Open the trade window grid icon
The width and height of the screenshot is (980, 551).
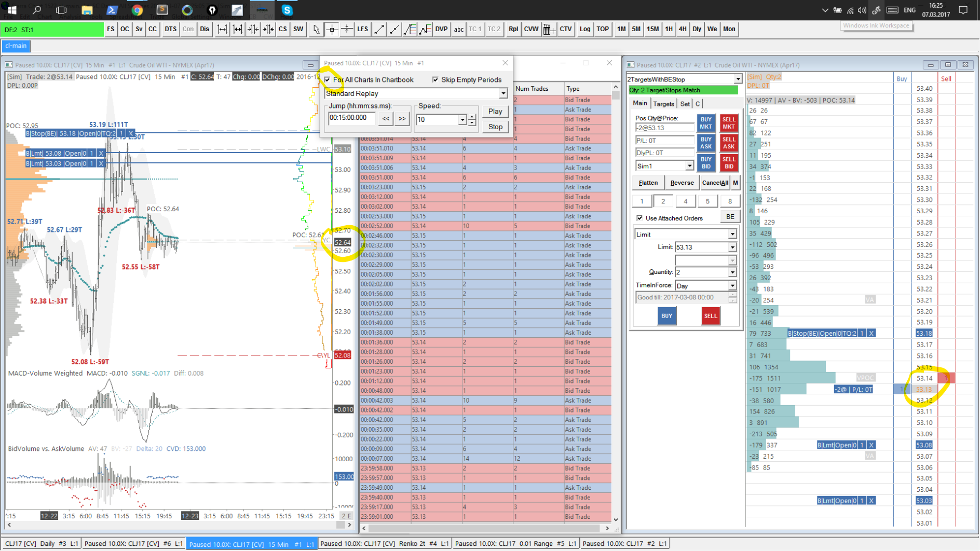pyautogui.click(x=549, y=30)
